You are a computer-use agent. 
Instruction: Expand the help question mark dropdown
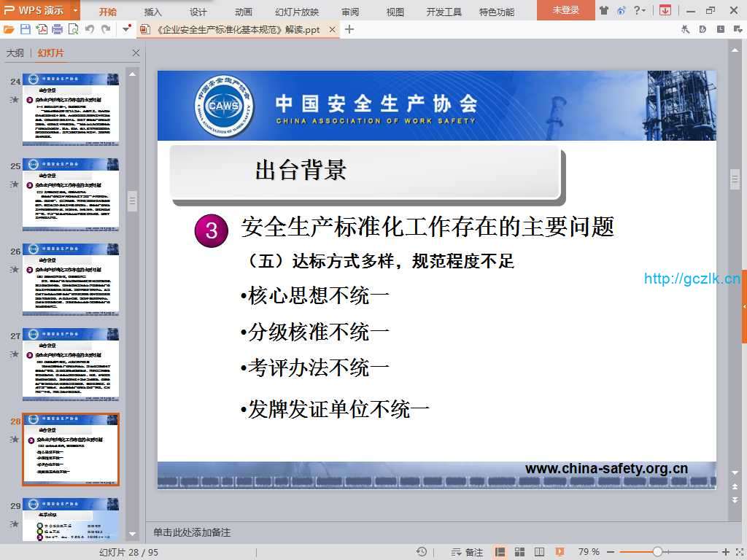(x=644, y=10)
